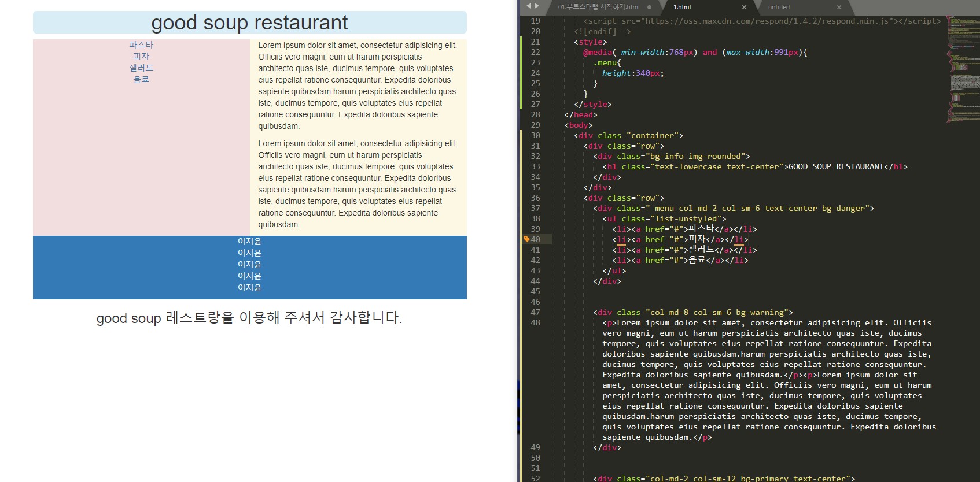
Task: Click the bookmark marker on line 40
Action: coord(526,239)
